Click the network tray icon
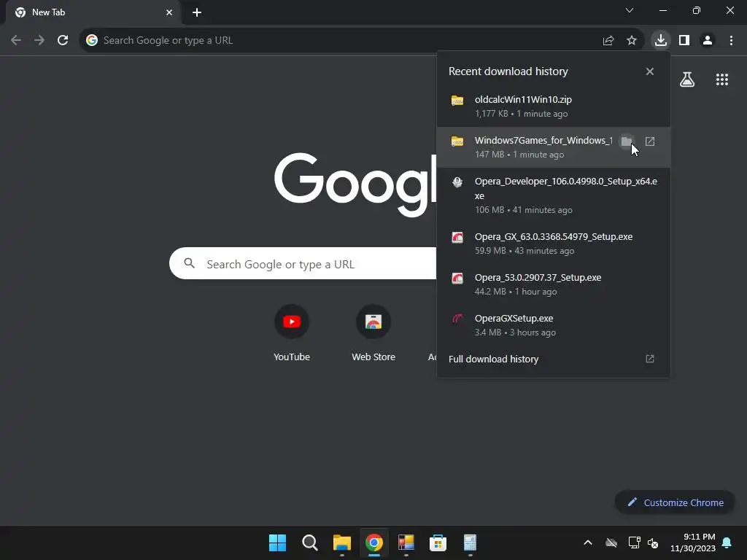Image resolution: width=747 pixels, height=560 pixels. click(634, 542)
